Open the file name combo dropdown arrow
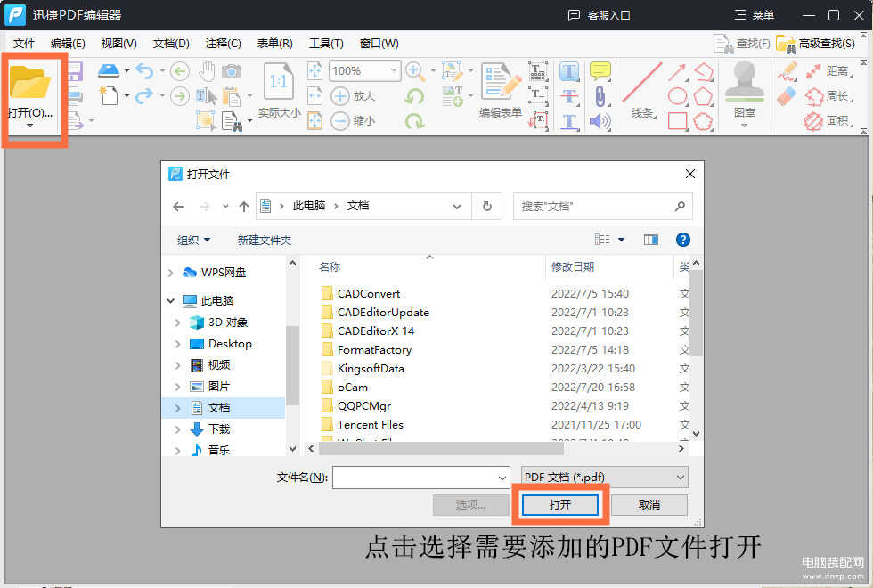Screen dimensions: 873x588 pos(502,478)
